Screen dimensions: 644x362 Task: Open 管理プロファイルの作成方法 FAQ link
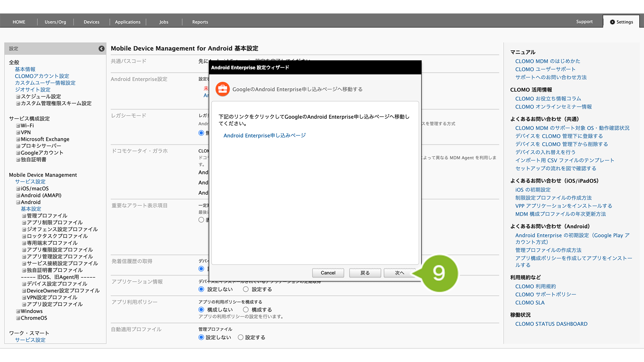pos(548,250)
